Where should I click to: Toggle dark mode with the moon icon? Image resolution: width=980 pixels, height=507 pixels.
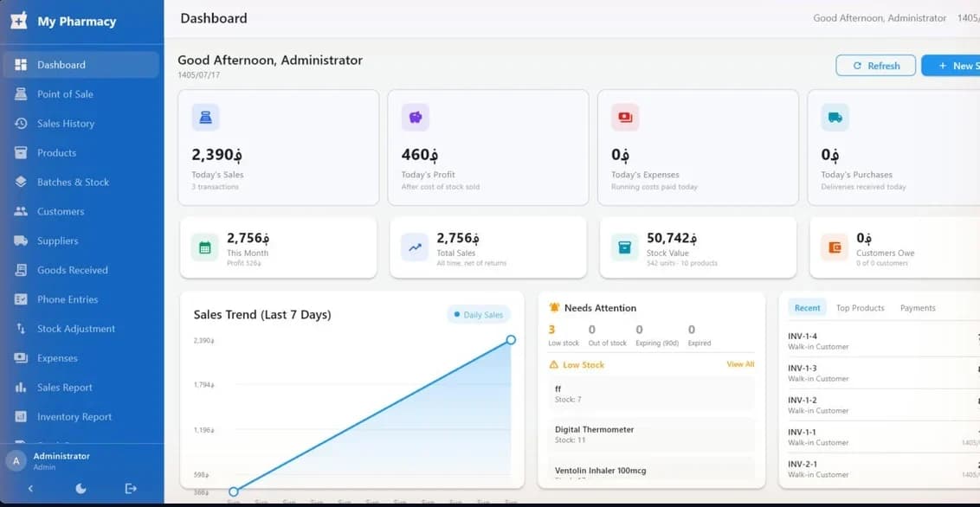[x=81, y=488]
